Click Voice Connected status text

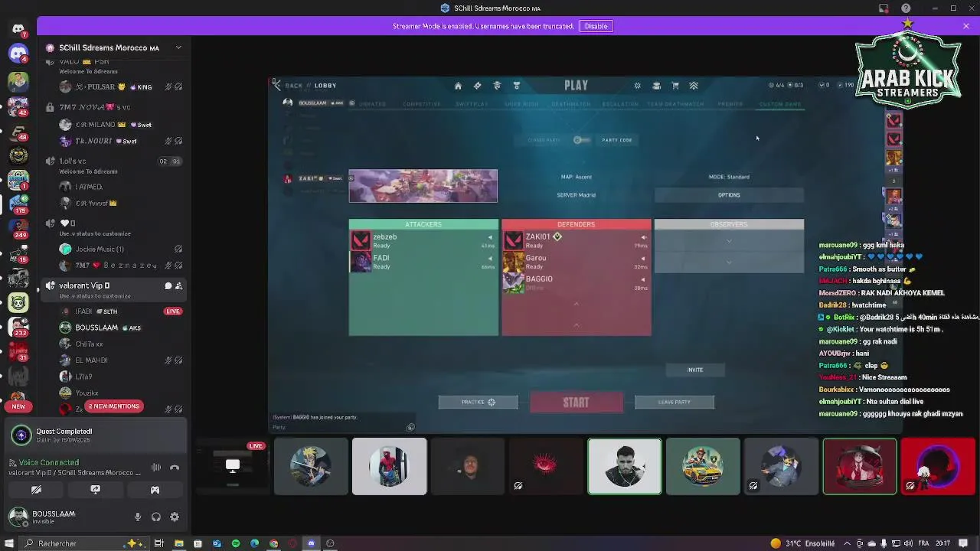[x=49, y=463]
